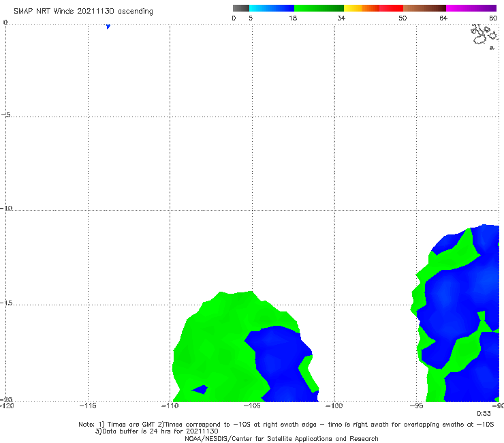
Task: Click the longitude label -110
Action: (x=170, y=406)
